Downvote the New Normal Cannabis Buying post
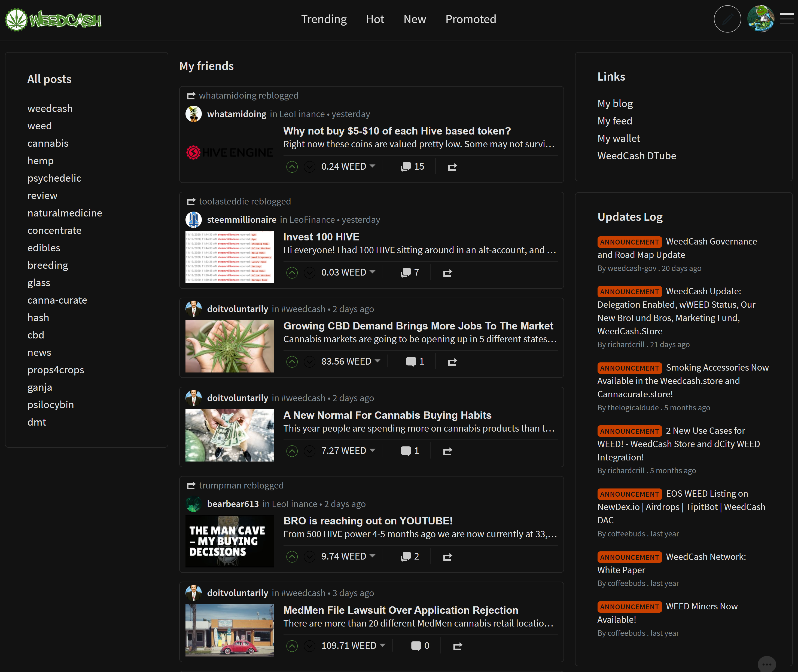The width and height of the screenshot is (798, 672). [x=309, y=451]
